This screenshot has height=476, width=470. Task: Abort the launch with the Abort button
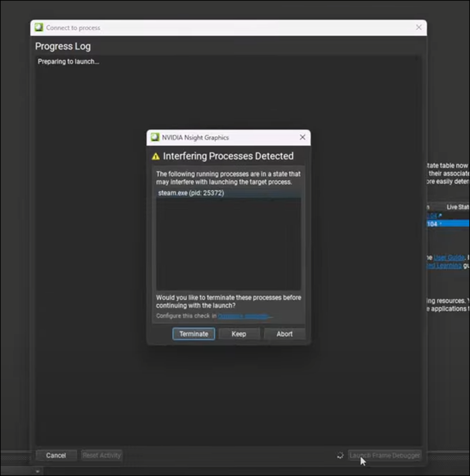[284, 334]
